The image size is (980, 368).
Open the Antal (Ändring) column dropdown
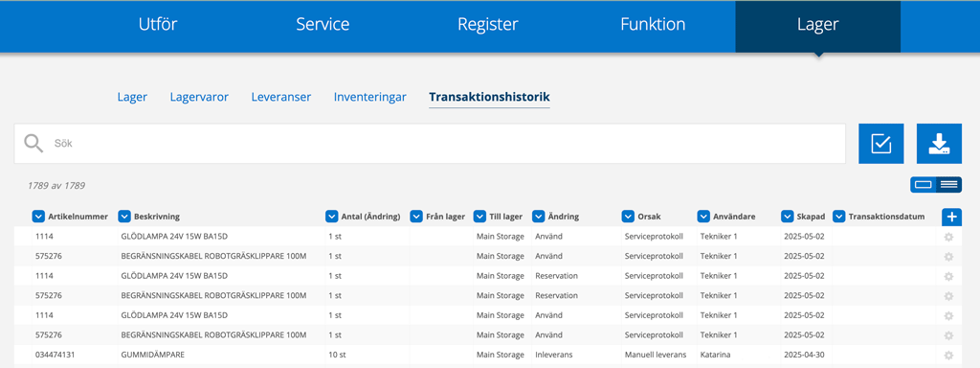pos(332,217)
